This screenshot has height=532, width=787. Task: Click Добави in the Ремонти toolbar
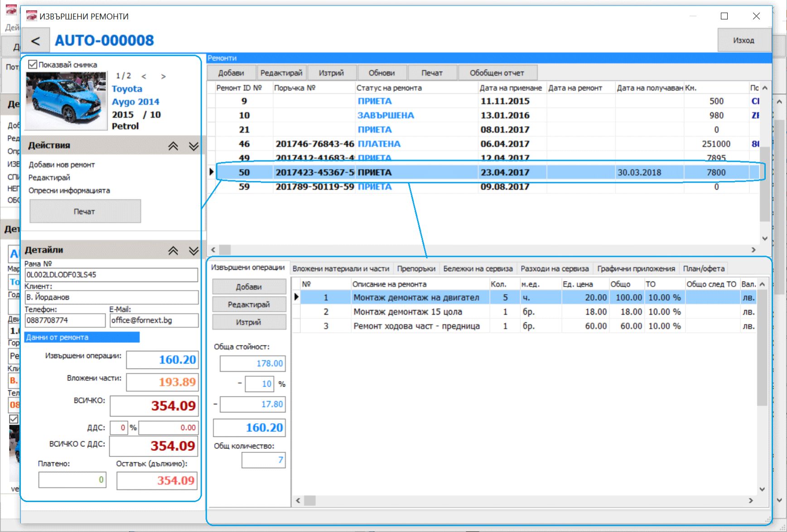click(x=231, y=73)
